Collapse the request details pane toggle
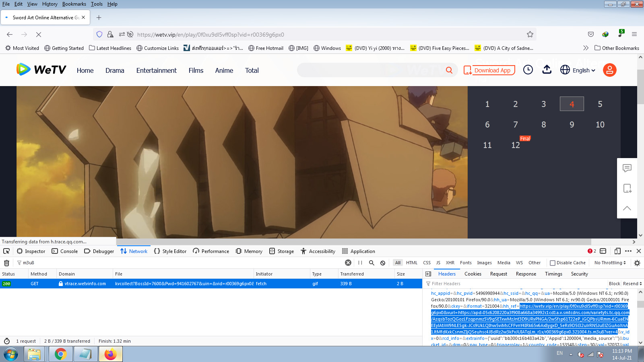The image size is (644, 362). [428, 274]
